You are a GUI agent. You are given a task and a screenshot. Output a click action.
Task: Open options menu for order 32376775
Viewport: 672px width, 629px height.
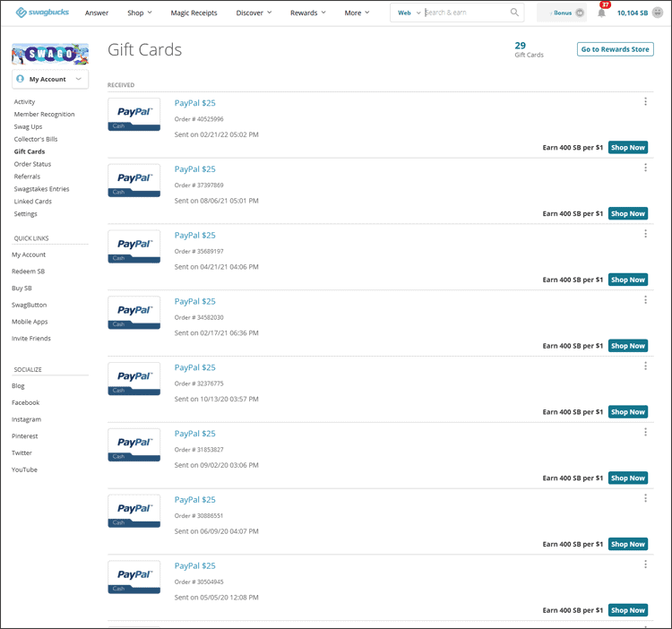pyautogui.click(x=645, y=366)
